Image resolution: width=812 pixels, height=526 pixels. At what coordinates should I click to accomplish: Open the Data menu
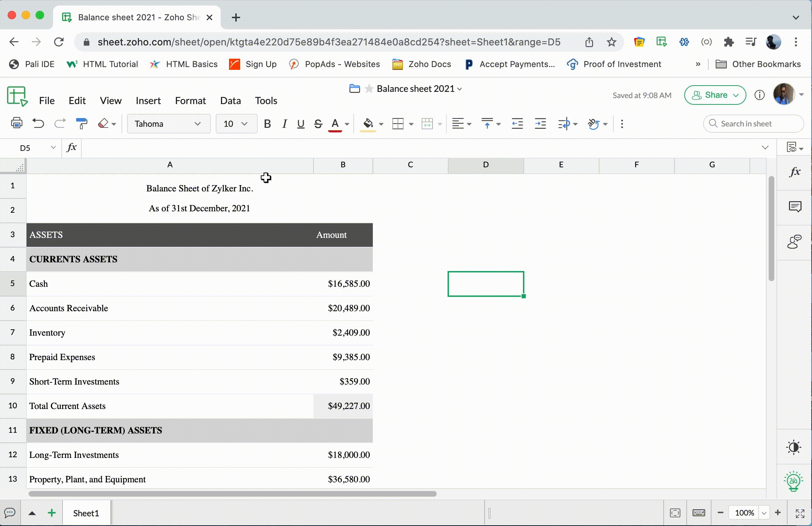[230, 101]
